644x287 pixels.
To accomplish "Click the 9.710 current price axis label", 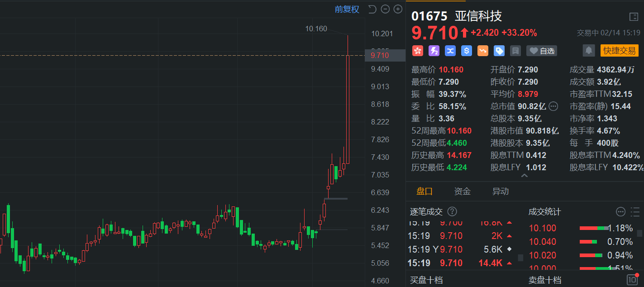I will click(386, 55).
